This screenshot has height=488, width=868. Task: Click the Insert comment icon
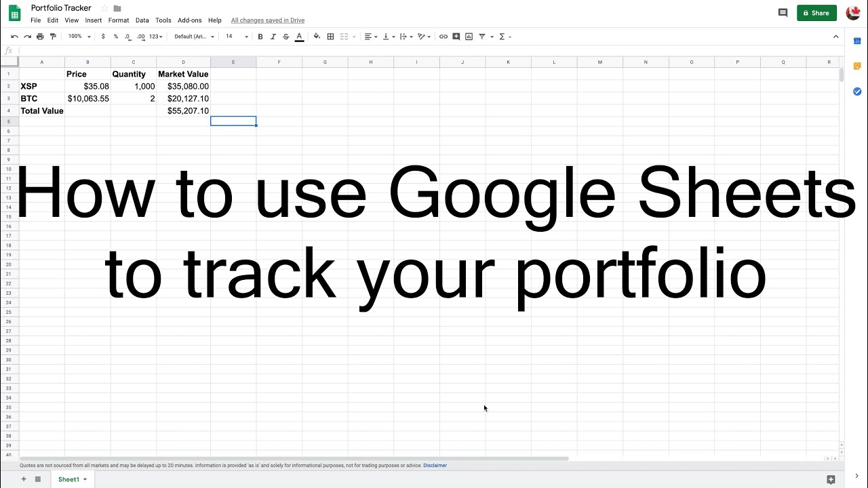click(456, 37)
